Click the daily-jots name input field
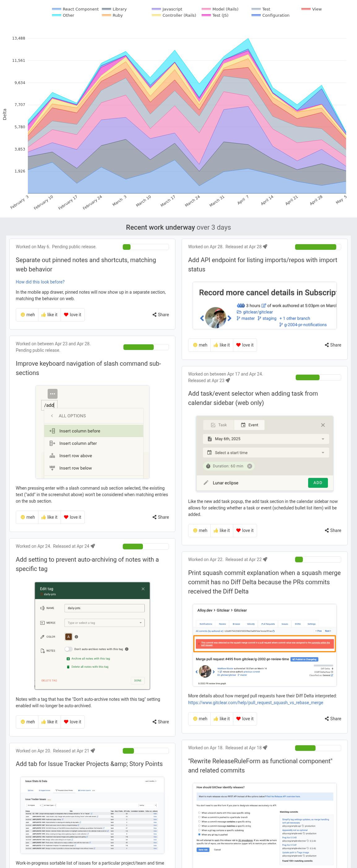 (104, 608)
